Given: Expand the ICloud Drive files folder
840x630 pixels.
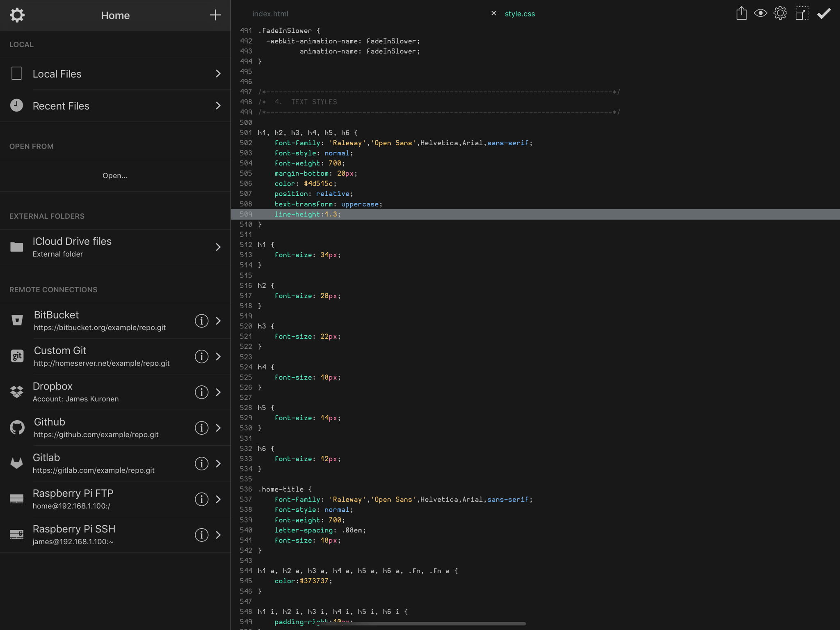Looking at the screenshot, I should point(218,247).
